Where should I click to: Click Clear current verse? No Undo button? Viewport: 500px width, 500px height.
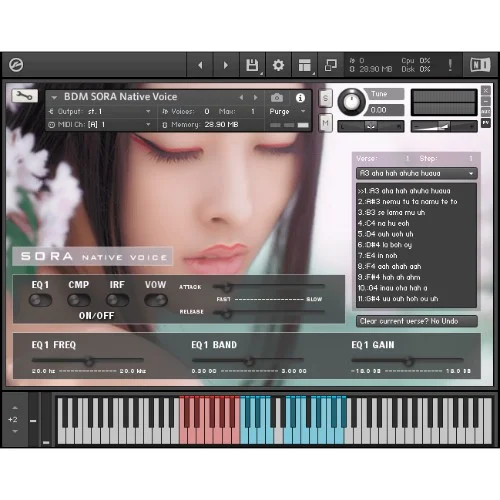coord(417,321)
